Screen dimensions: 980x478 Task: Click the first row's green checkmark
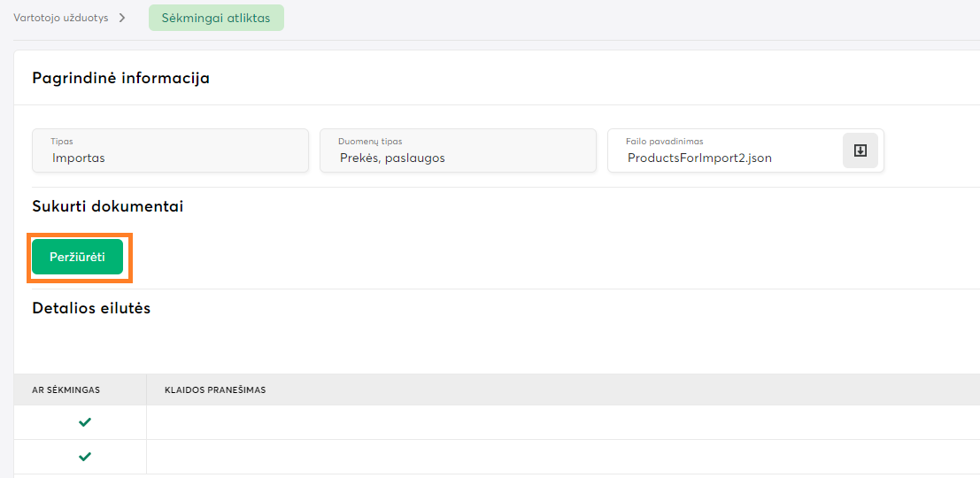[85, 422]
